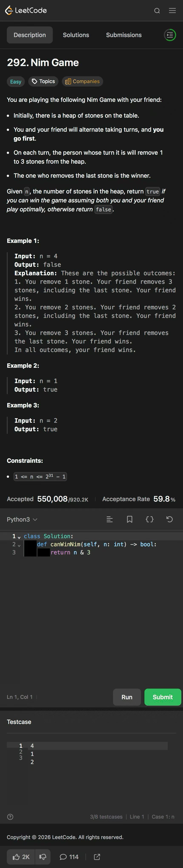This screenshot has height=868, width=183.
Task: Click the Run button
Action: [127, 697]
